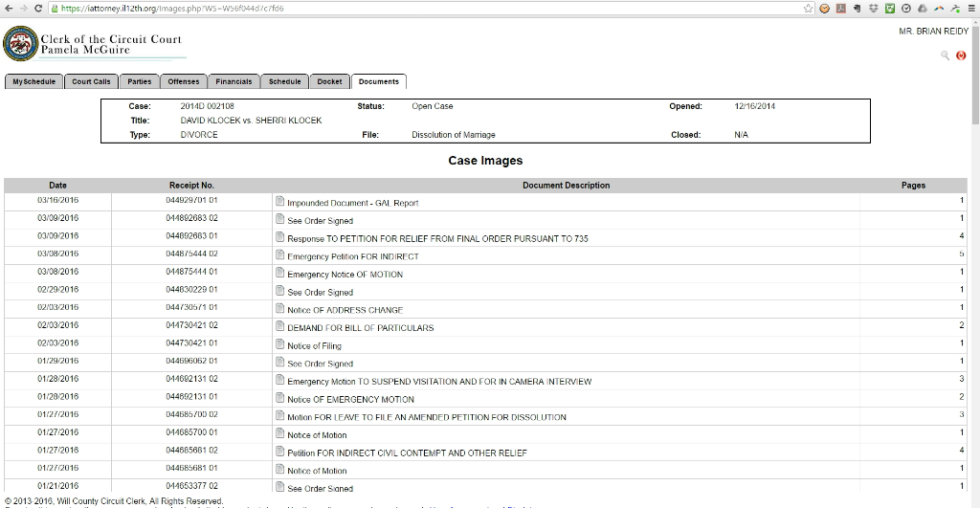The image size is (980, 508).
Task: Click the PDF extension icon in browser toolbar
Action: [840, 9]
